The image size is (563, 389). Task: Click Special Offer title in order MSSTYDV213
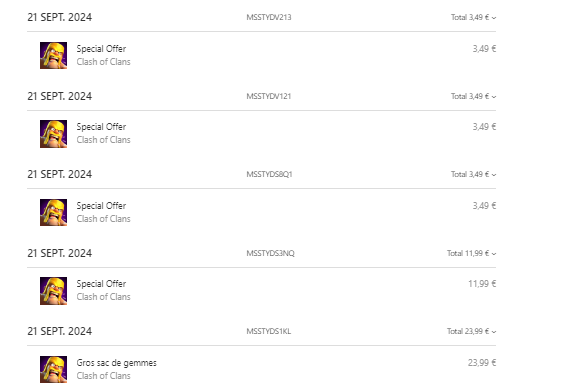tap(101, 48)
